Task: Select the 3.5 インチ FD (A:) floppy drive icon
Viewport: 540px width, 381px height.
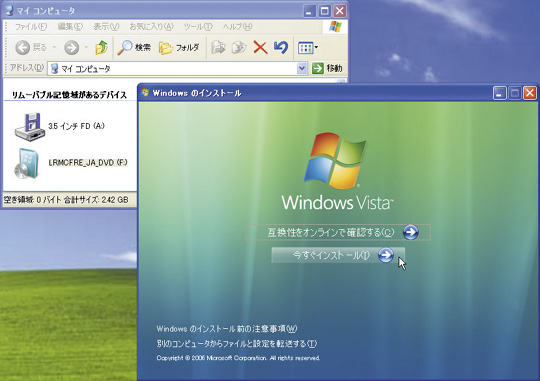Action: coord(30,127)
